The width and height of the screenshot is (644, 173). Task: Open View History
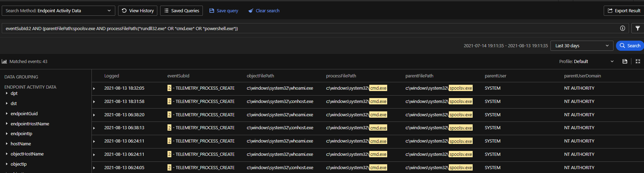[138, 11]
